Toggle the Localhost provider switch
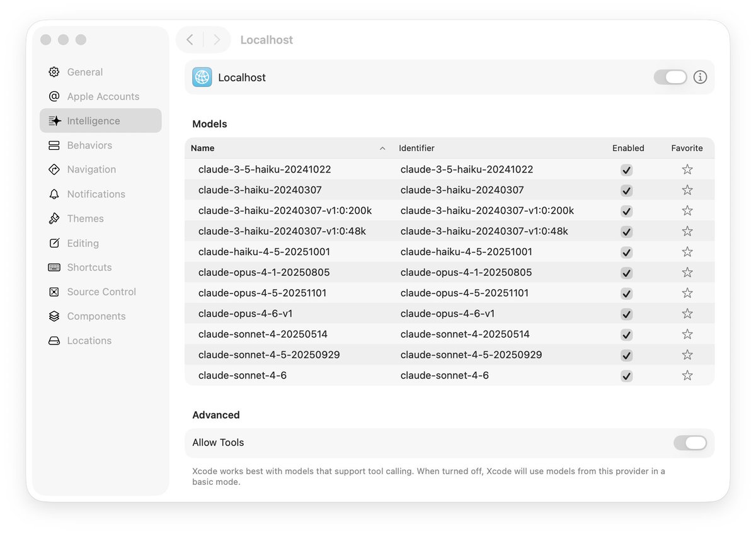This screenshot has height=534, width=756. click(x=670, y=77)
